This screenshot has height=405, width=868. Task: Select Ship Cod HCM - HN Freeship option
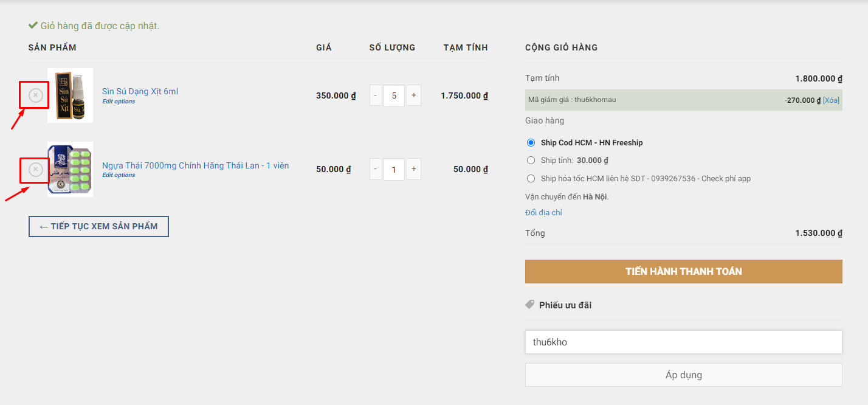click(531, 143)
